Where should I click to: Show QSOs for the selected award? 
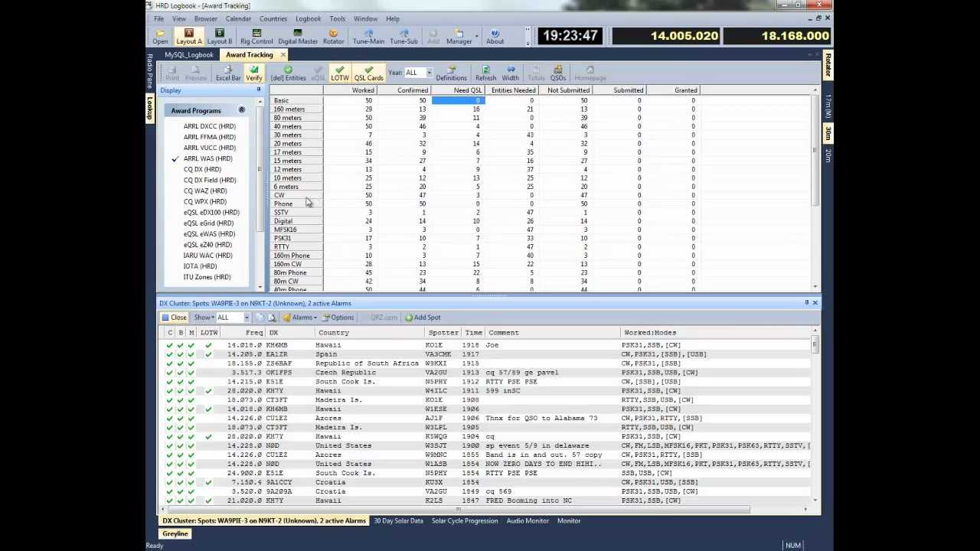point(557,73)
